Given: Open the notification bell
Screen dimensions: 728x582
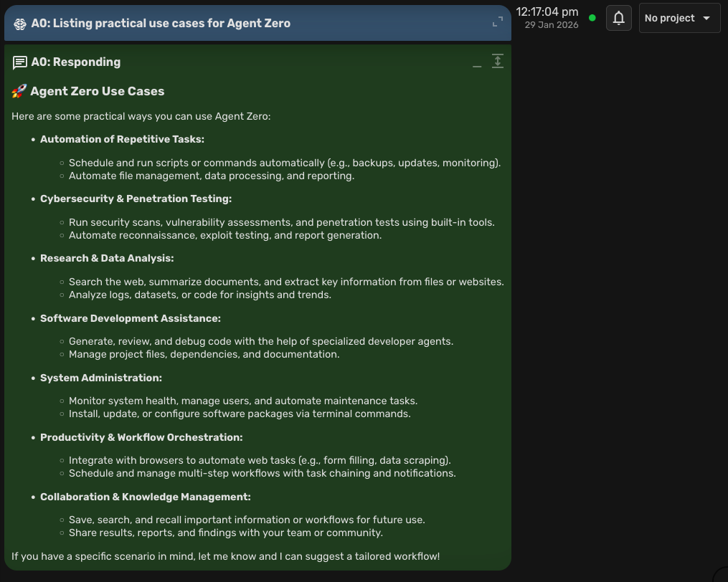Looking at the screenshot, I should click(618, 17).
